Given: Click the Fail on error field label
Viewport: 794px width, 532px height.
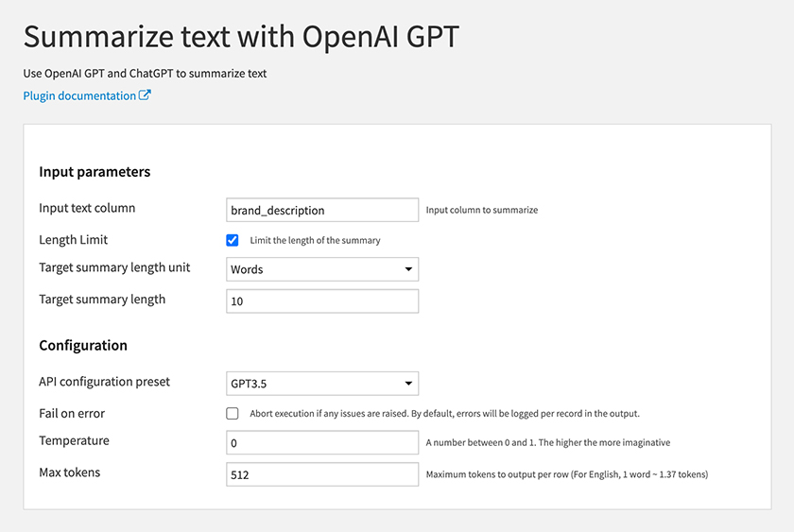Looking at the screenshot, I should 72,414.
